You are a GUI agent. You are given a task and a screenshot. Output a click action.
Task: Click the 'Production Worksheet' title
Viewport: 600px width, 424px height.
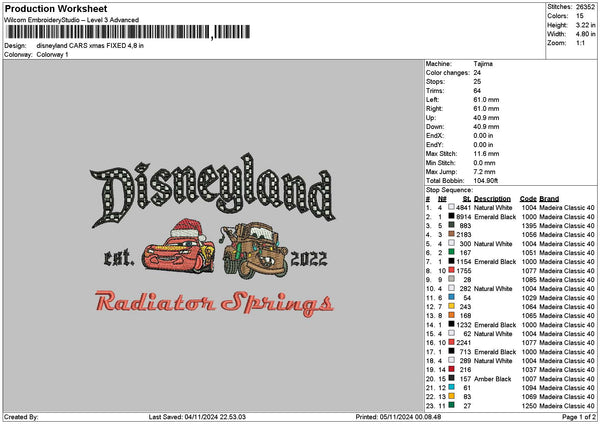point(56,8)
